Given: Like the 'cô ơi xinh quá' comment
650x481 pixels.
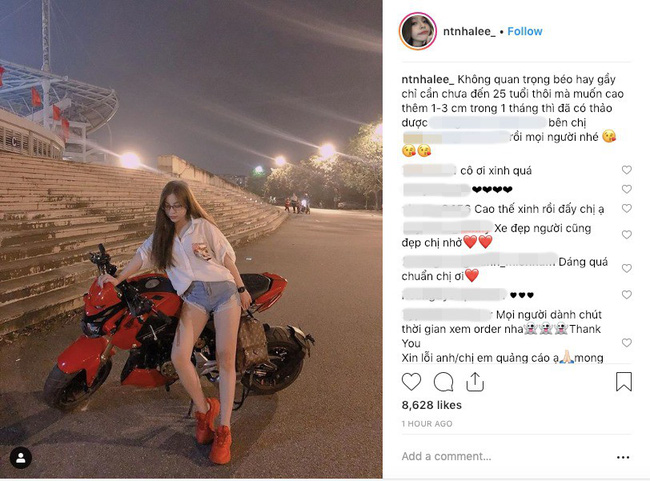Looking at the screenshot, I should click(626, 170).
